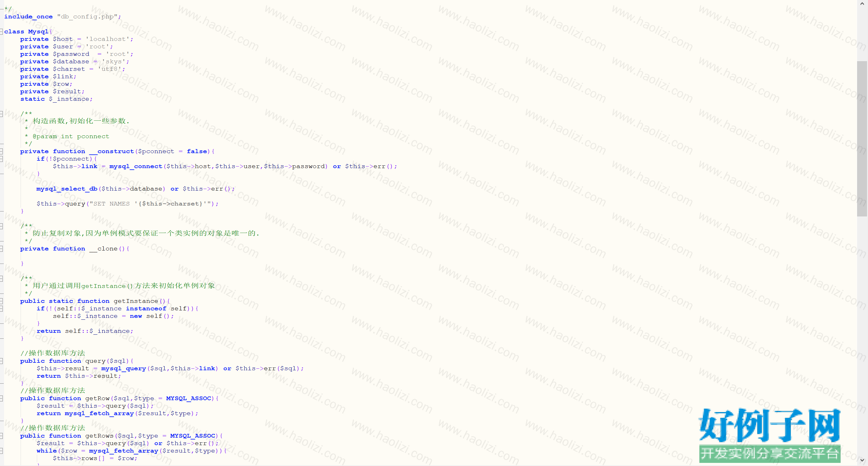Click the $database = 'skys' line
Viewport: 868px width, 466px height.
point(75,62)
